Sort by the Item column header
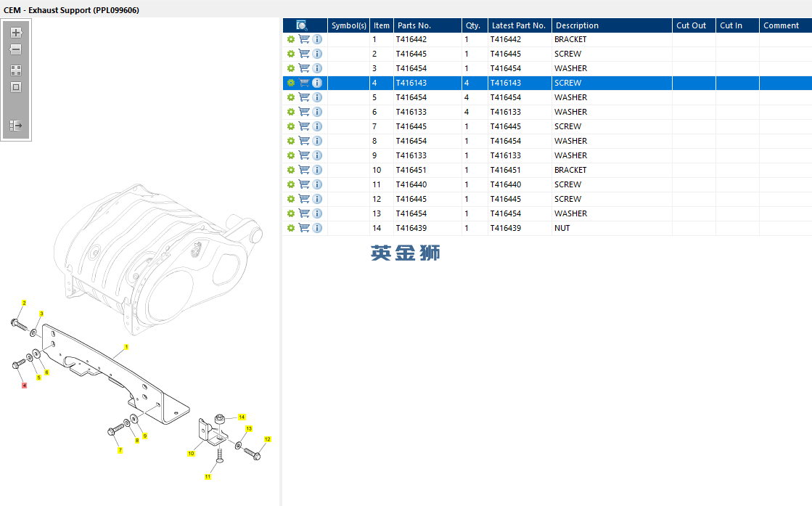 click(x=382, y=25)
